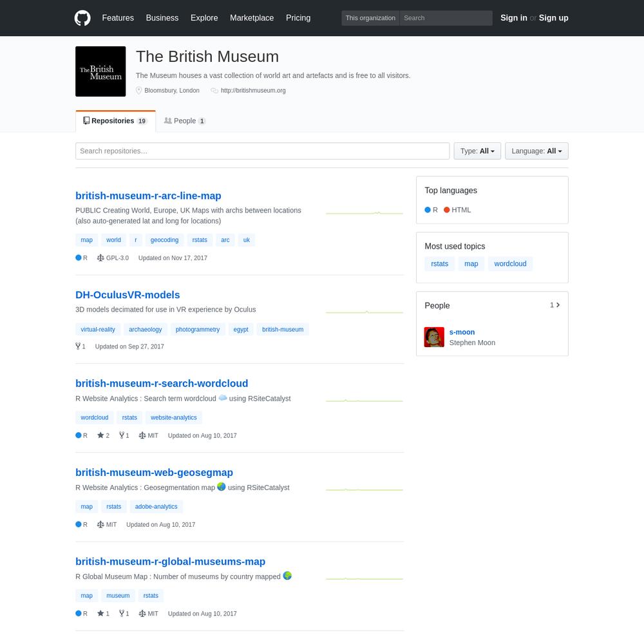Image resolution: width=644 pixels, height=644 pixels.
Task: Open Explore in the top navigation
Action: pos(204,18)
